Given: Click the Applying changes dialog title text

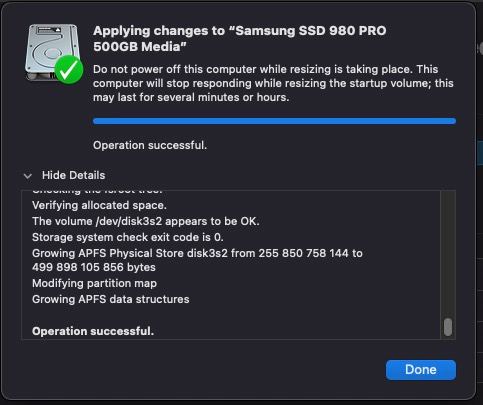Looking at the screenshot, I should tap(240, 38).
